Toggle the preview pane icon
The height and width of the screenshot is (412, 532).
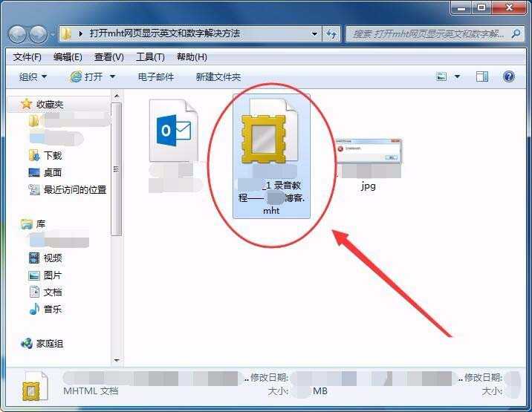[482, 76]
